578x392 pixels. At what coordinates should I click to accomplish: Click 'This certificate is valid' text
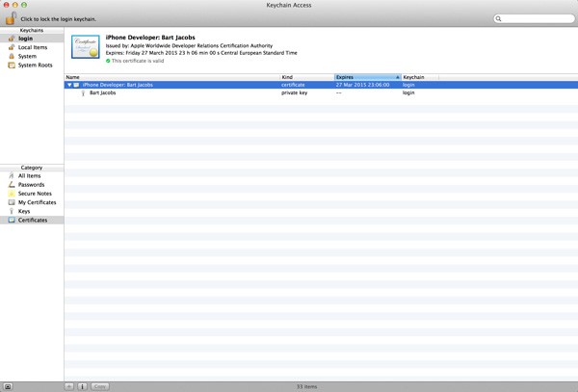click(x=138, y=61)
